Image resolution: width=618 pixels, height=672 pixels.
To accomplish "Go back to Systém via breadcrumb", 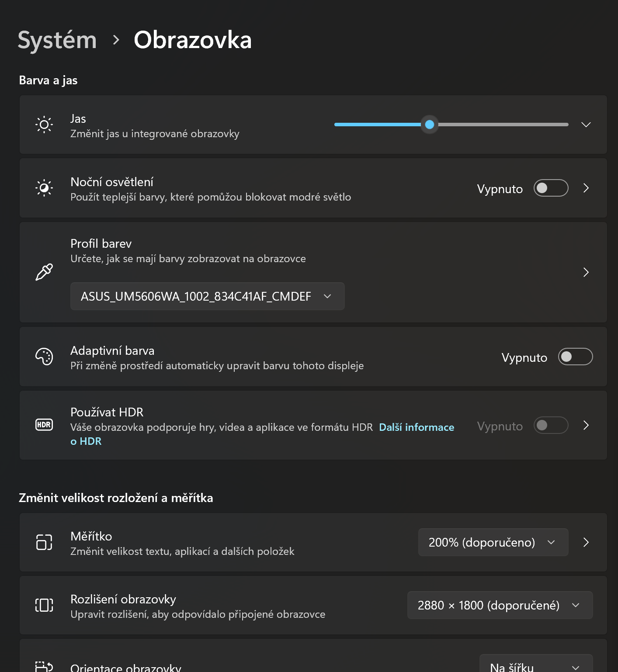I will coord(57,39).
